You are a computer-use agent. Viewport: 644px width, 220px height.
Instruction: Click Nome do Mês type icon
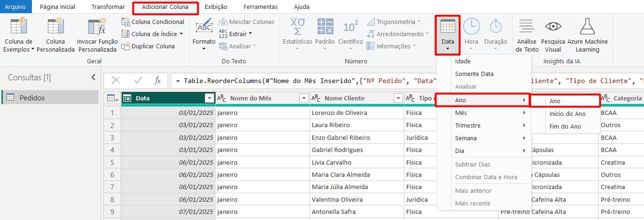click(222, 98)
